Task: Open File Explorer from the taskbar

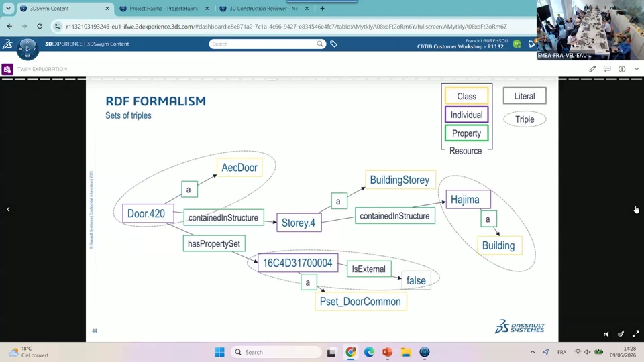Action: (407, 352)
